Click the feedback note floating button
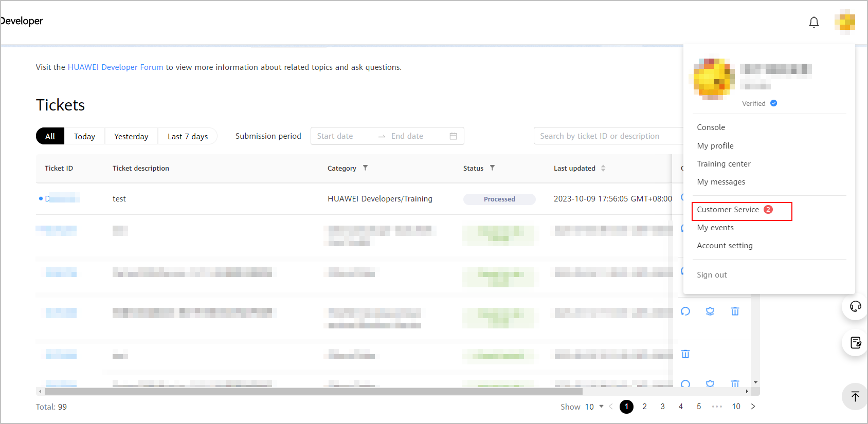This screenshot has width=868, height=424. point(855,343)
